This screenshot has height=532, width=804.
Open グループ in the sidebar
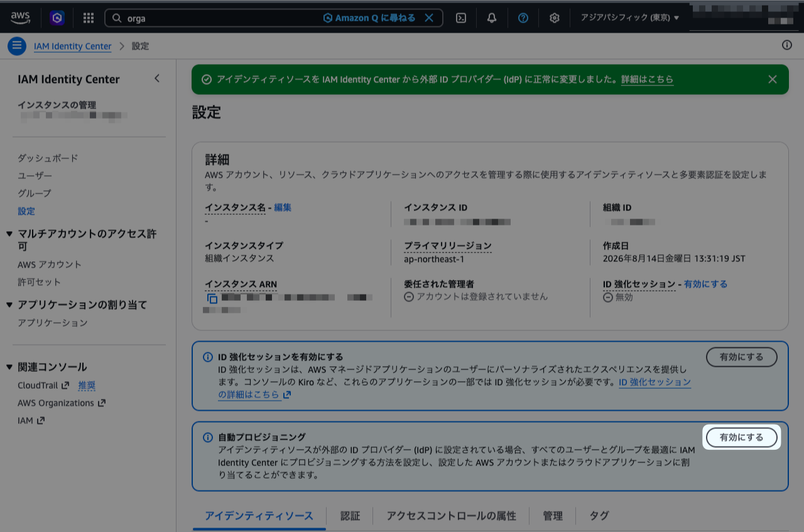coord(35,193)
